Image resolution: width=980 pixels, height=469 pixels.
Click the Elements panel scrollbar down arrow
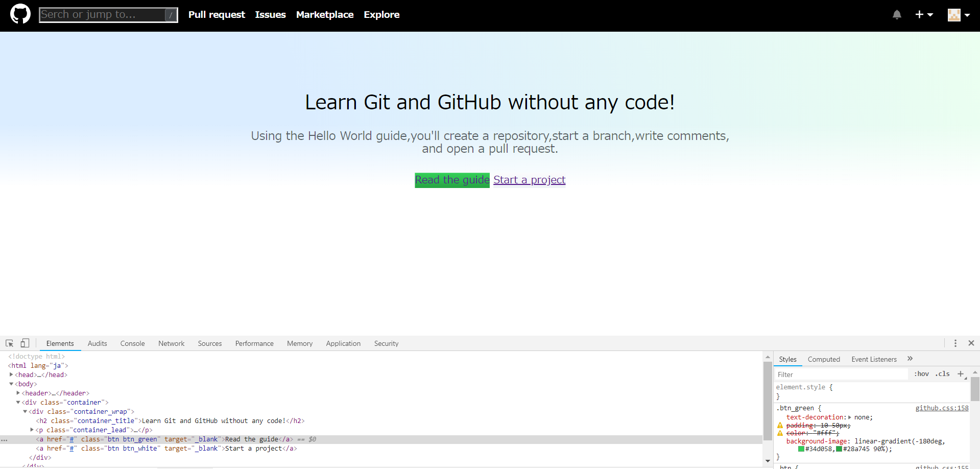click(x=768, y=461)
